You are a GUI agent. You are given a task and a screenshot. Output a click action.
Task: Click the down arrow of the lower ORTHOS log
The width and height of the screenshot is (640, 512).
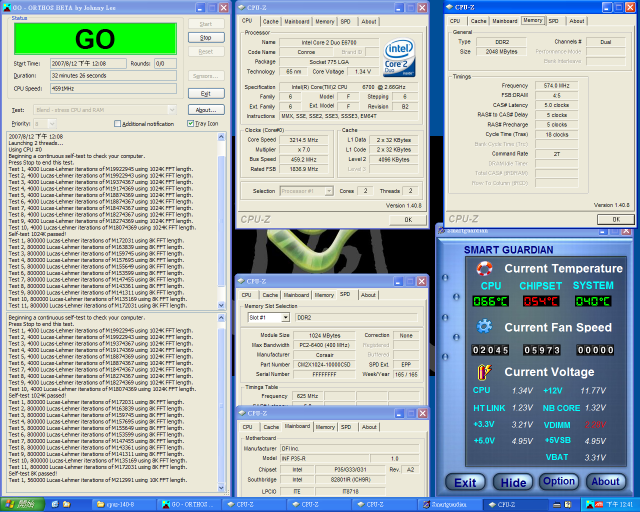(x=221, y=488)
